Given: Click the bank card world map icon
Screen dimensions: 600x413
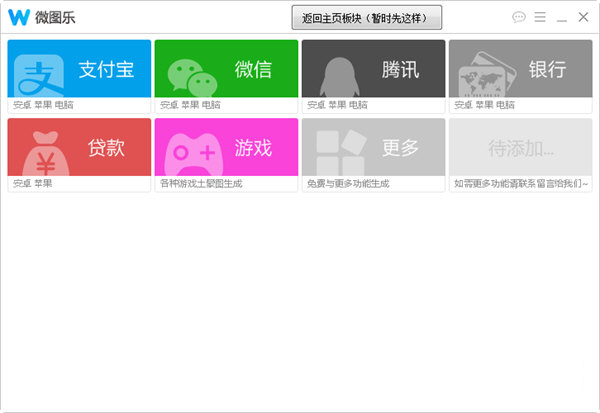Looking at the screenshot, I should tap(487, 75).
